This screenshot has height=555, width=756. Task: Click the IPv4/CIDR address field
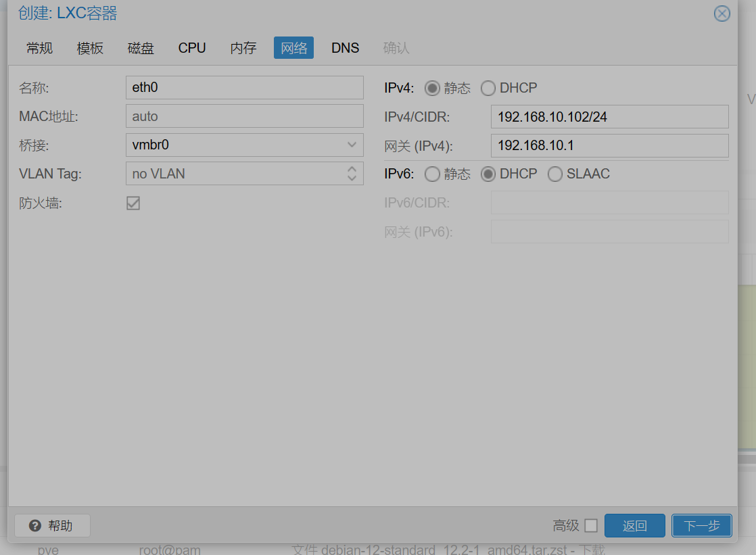pos(609,117)
